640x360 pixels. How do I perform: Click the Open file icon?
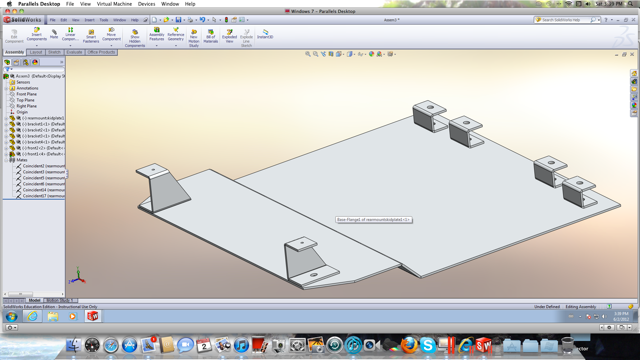(166, 20)
